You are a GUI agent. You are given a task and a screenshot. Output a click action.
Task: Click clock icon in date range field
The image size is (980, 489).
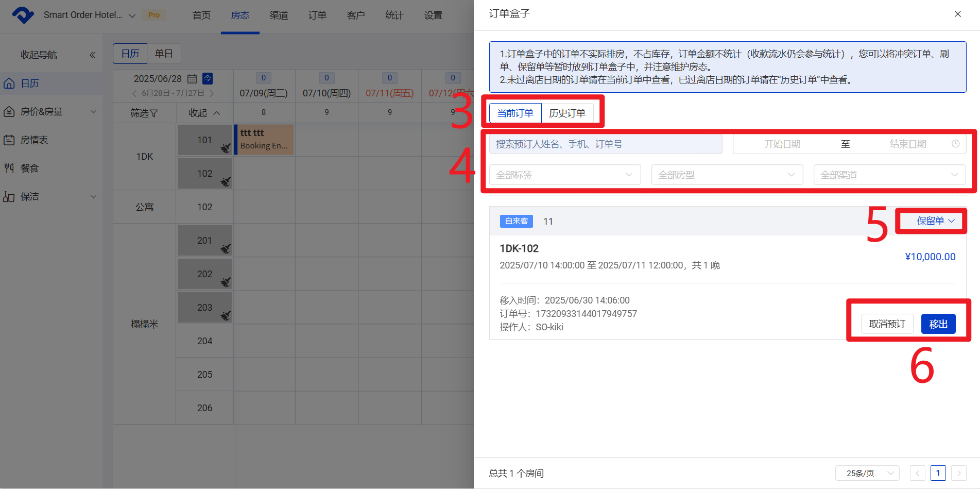coord(955,144)
